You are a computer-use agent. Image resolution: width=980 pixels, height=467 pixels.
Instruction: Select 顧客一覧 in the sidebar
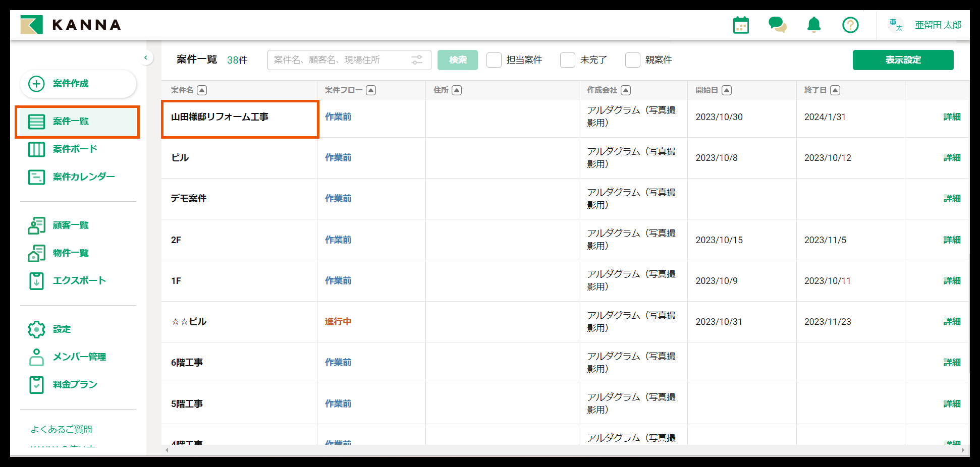pyautogui.click(x=70, y=225)
